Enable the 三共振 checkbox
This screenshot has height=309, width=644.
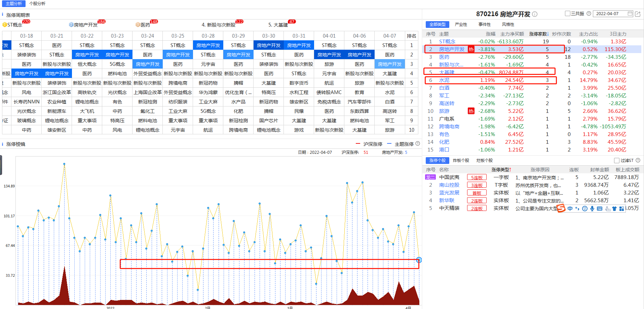(568, 14)
